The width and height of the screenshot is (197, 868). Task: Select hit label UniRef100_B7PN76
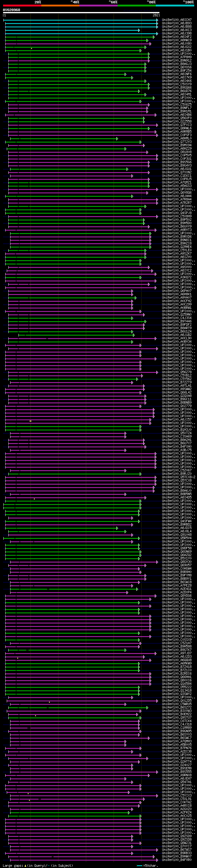[177, 748]
